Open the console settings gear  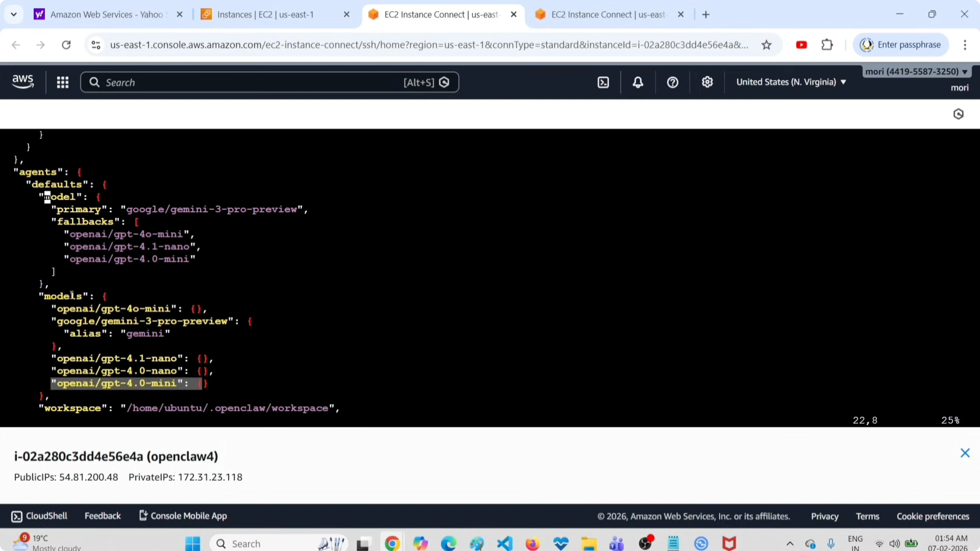point(707,83)
